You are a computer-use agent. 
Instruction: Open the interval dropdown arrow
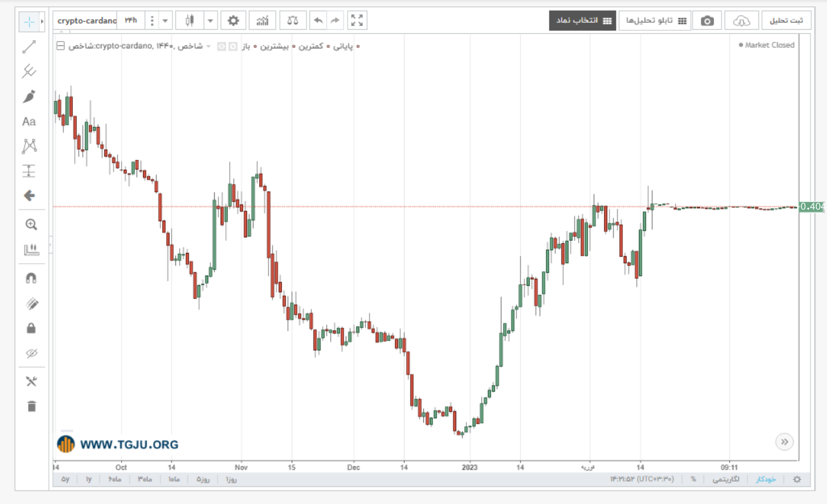(x=165, y=21)
